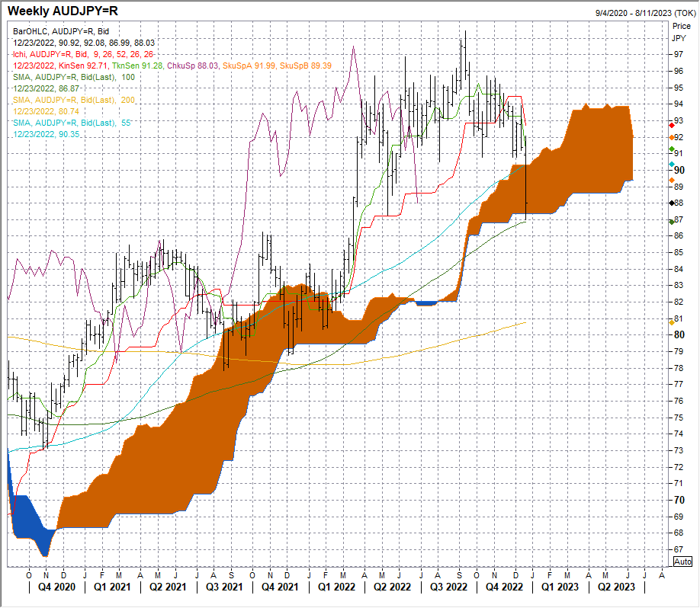Click the dark green SMA 100 marker near 87
The image size is (700, 608).
[672, 222]
